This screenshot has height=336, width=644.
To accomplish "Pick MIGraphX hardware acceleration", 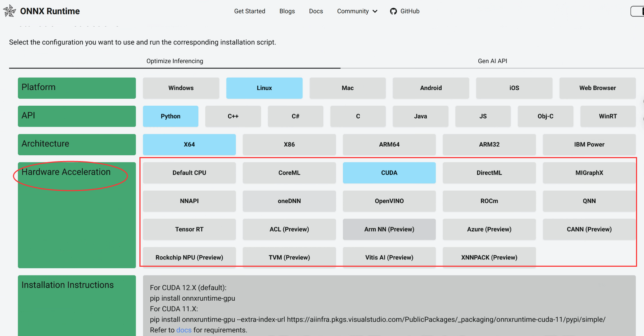I will click(589, 173).
